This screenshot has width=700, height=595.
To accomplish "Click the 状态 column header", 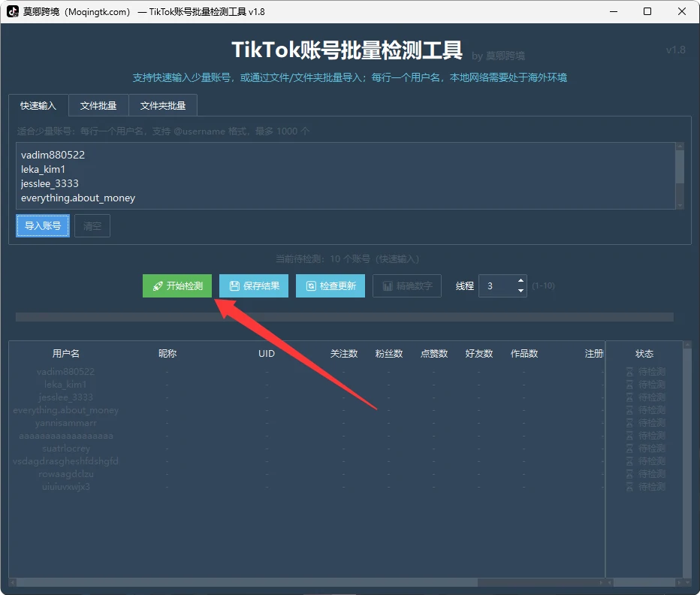I will click(644, 354).
